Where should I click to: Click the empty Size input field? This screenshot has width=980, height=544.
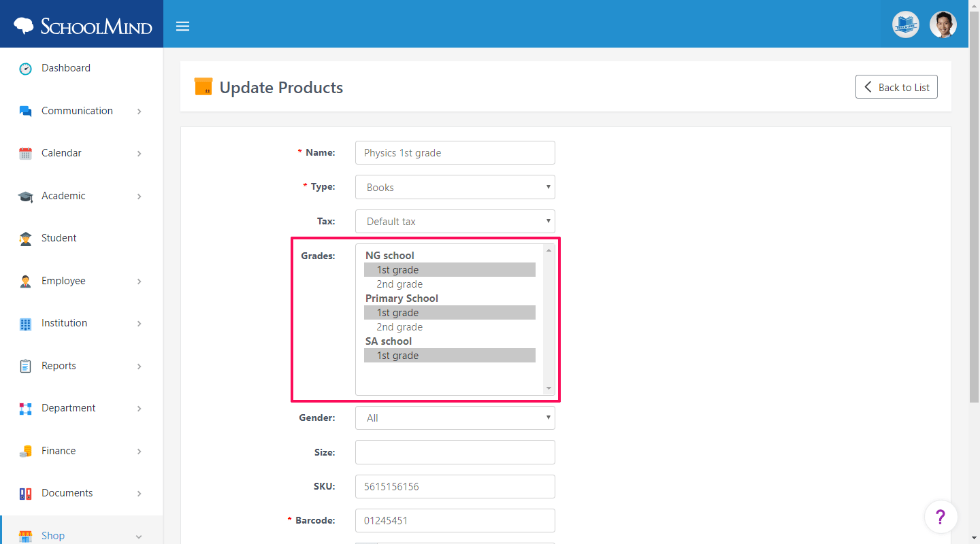pyautogui.click(x=455, y=452)
